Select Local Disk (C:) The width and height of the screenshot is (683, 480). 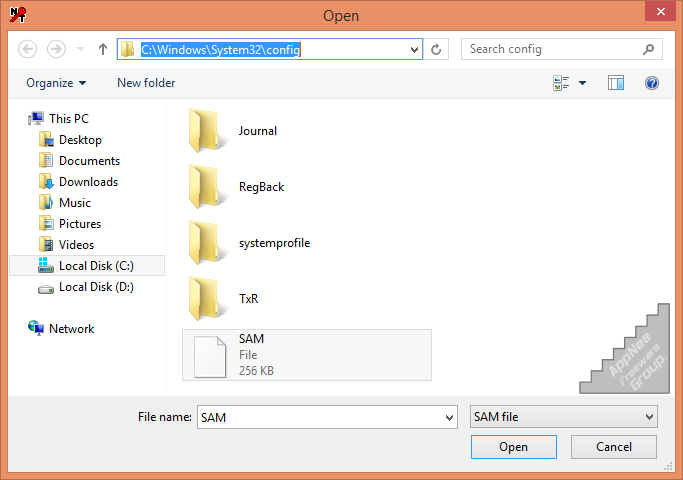87,266
